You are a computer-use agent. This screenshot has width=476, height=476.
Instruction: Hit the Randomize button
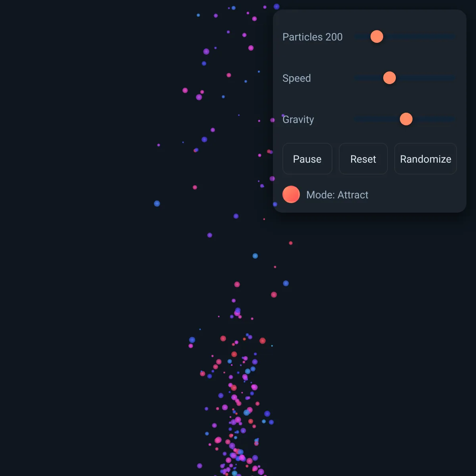pyautogui.click(x=426, y=159)
